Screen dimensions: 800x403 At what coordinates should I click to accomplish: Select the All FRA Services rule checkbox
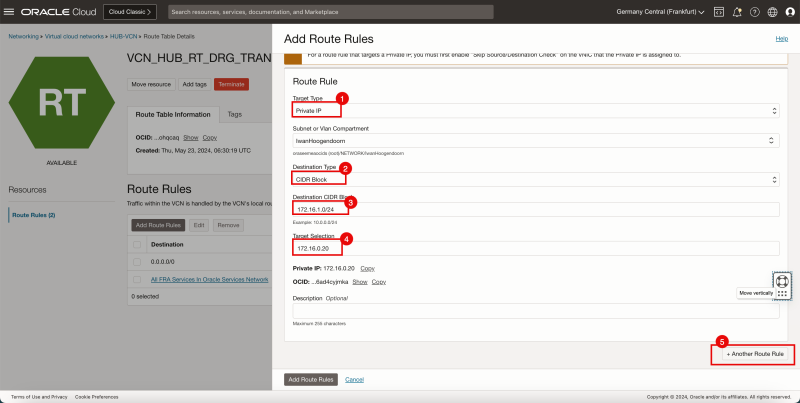(x=137, y=279)
